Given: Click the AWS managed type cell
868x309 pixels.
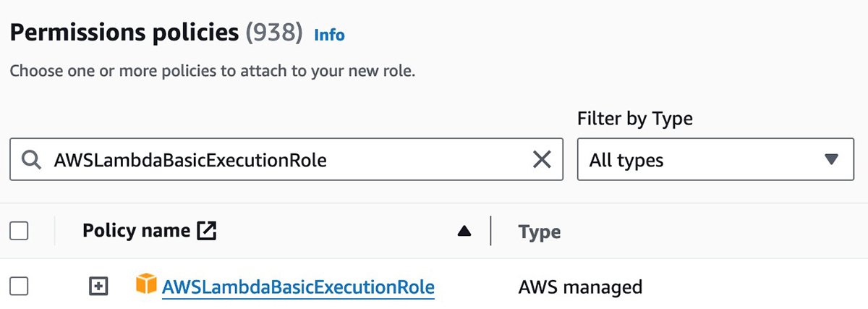Looking at the screenshot, I should pos(580,287).
